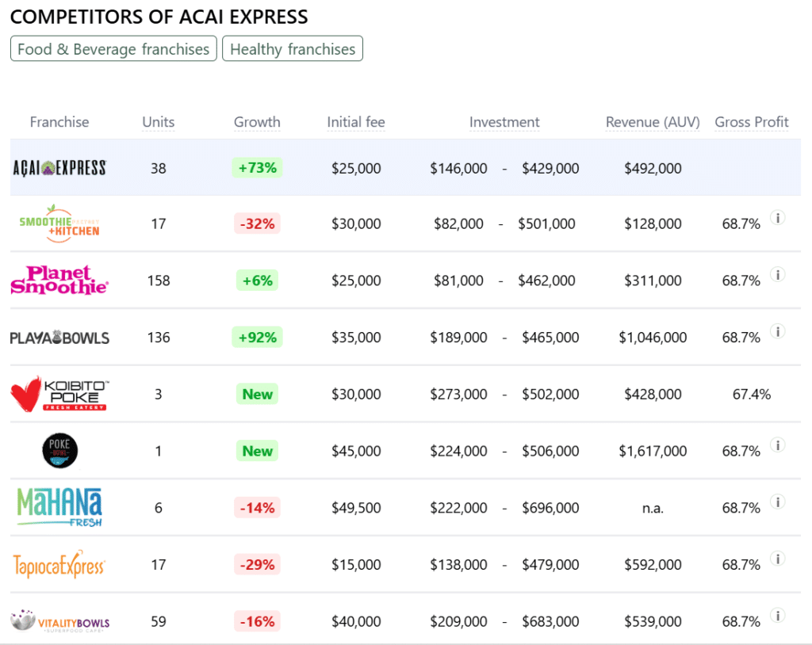
Task: Click info icon in Poke Bowl row
Action: [x=777, y=445]
